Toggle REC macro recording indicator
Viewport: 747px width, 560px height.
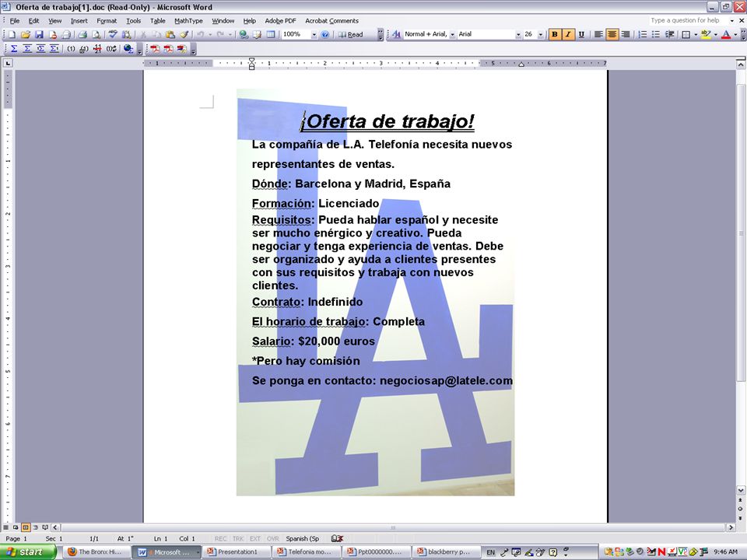click(220, 538)
